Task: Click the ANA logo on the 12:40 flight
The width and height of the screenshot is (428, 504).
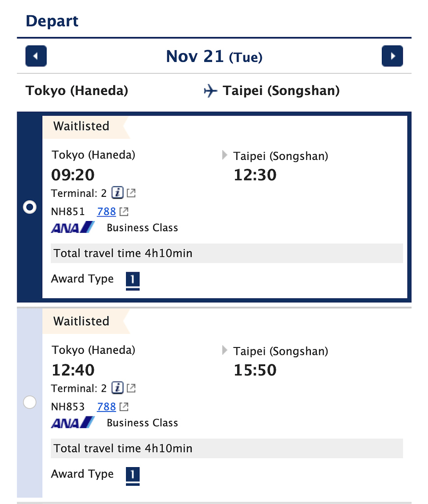Action: [x=72, y=422]
